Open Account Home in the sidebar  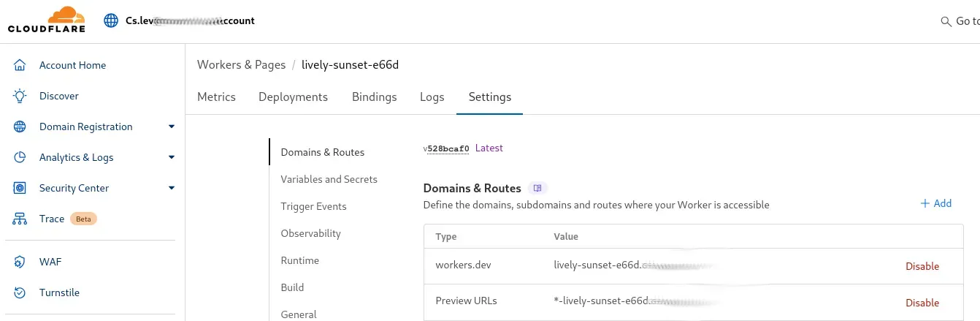72,65
